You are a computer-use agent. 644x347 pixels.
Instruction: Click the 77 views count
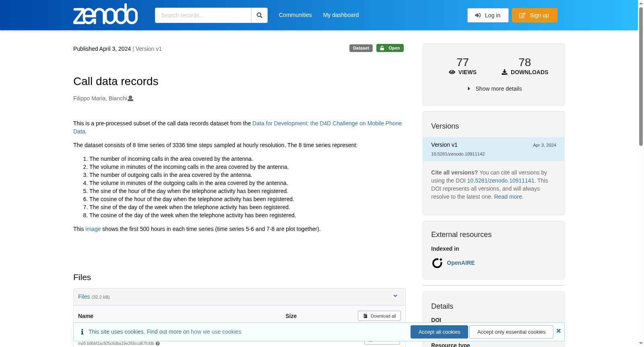462,62
